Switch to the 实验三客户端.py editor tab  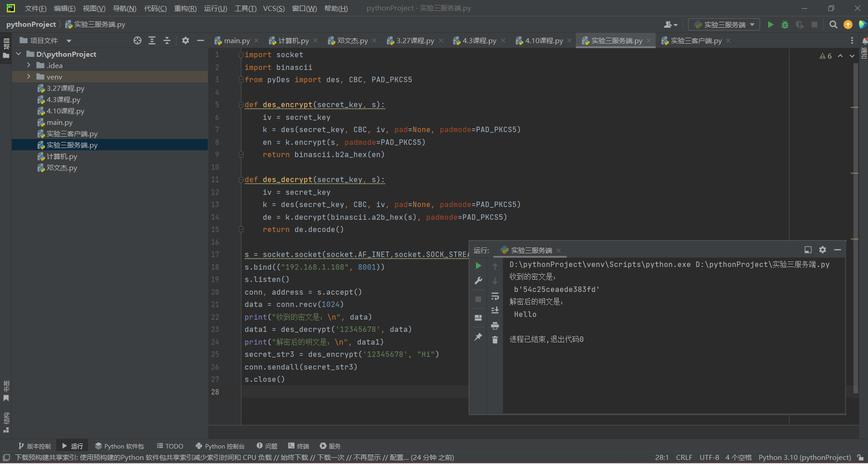tap(696, 40)
